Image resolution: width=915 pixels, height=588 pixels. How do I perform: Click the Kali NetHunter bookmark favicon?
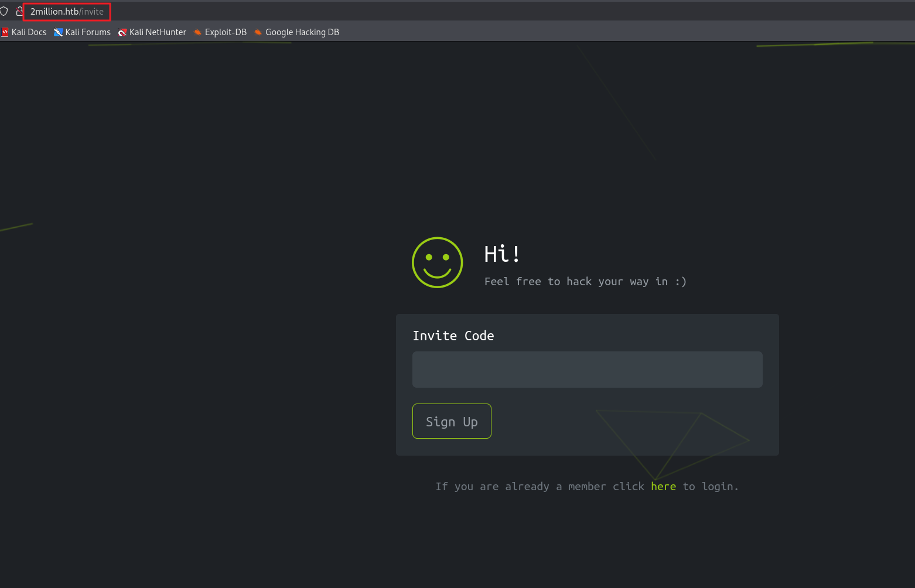(122, 32)
